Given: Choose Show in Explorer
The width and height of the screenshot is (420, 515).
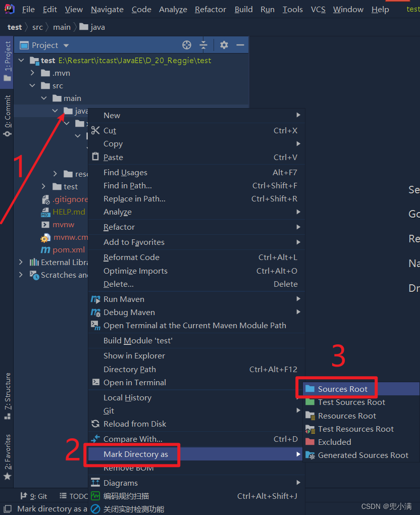Looking at the screenshot, I should [x=196, y=356].
